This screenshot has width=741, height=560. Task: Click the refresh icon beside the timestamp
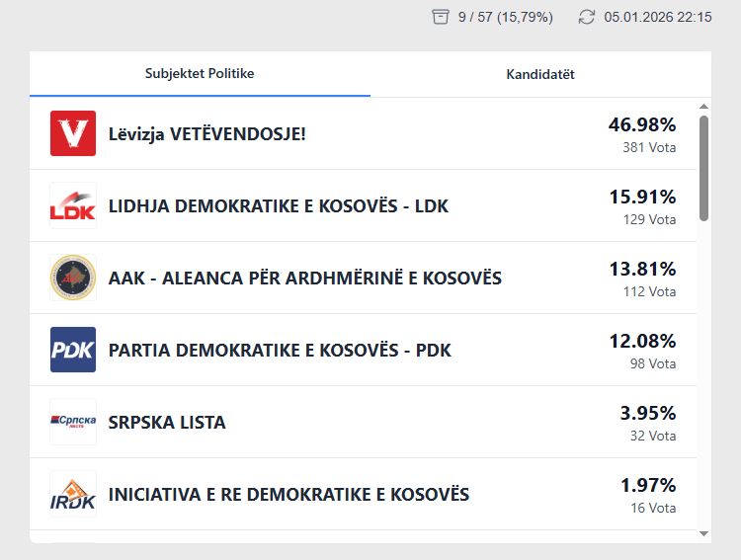[x=587, y=17]
